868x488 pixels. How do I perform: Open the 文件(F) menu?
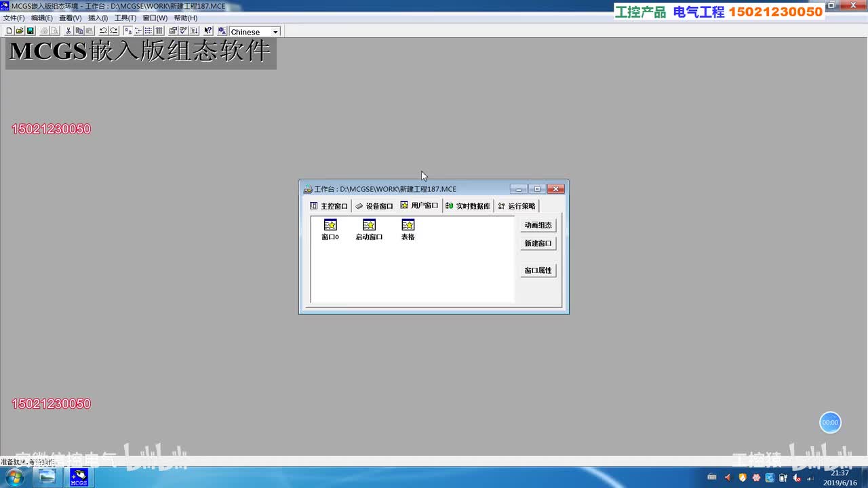[x=14, y=18]
